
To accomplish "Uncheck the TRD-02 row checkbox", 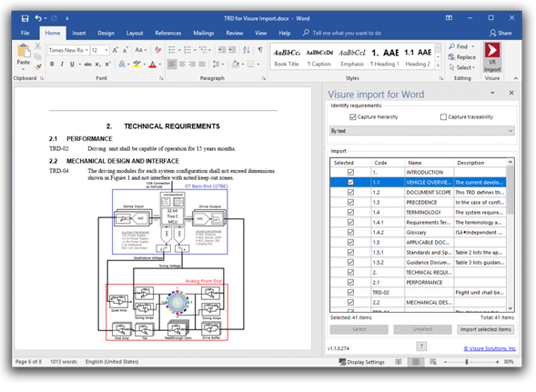I will click(x=350, y=292).
